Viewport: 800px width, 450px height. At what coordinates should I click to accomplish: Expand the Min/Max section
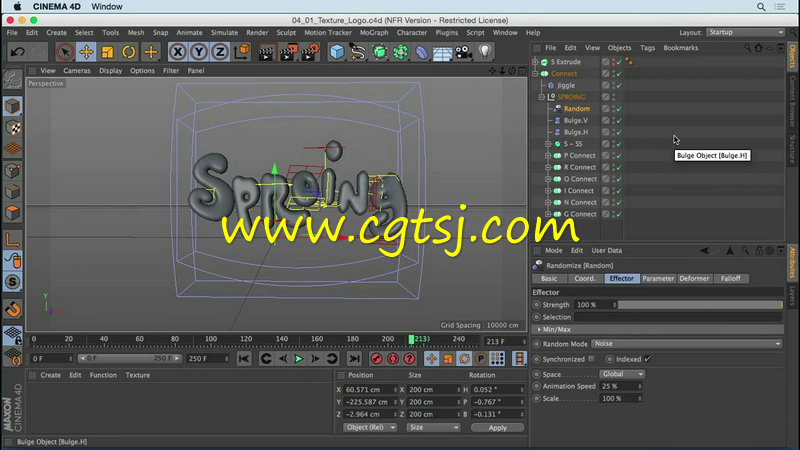click(539, 330)
